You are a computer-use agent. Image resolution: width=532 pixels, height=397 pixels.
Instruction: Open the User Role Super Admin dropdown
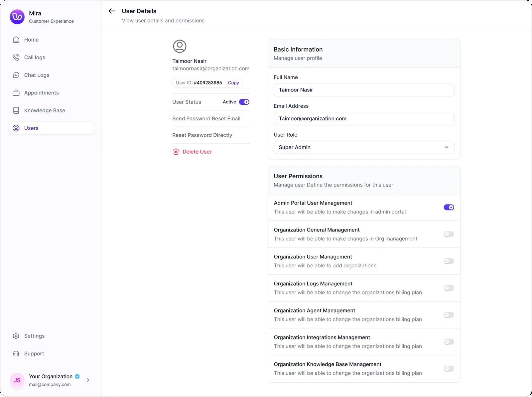(x=364, y=147)
